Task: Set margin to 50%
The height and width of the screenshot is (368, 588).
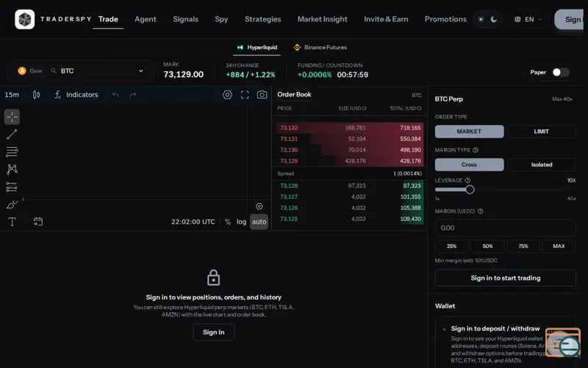Action: pos(487,246)
